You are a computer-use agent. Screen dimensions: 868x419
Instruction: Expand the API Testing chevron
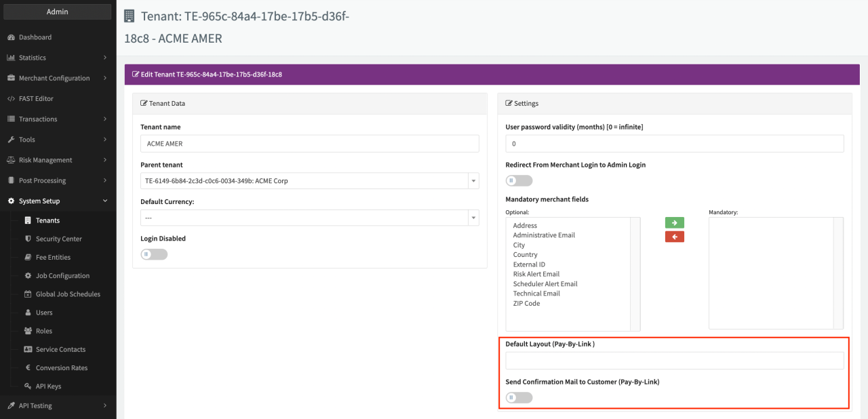point(105,405)
